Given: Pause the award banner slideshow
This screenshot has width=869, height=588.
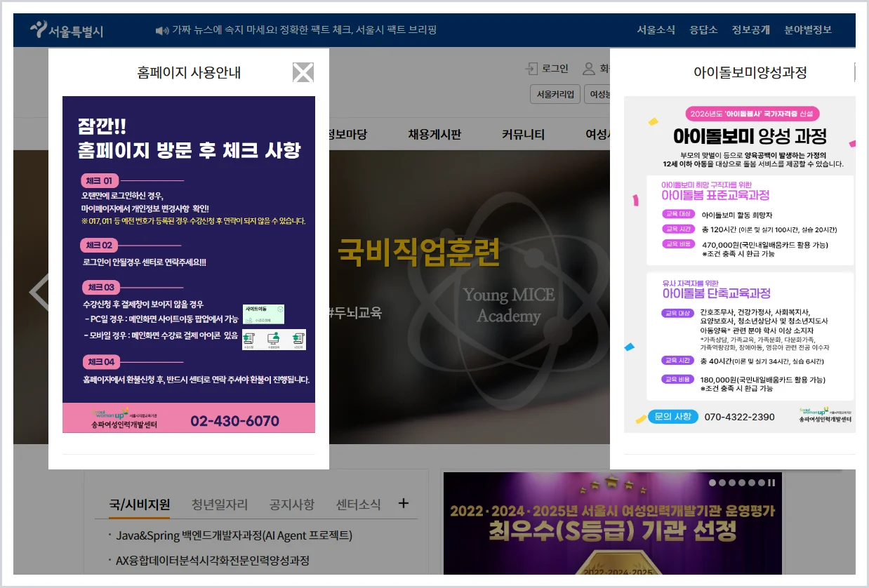Looking at the screenshot, I should pos(771,483).
